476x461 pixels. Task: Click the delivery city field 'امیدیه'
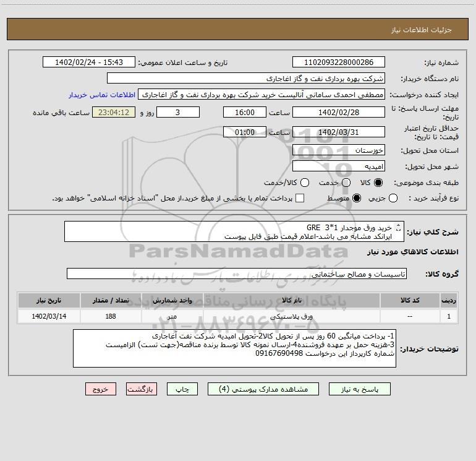339,166
